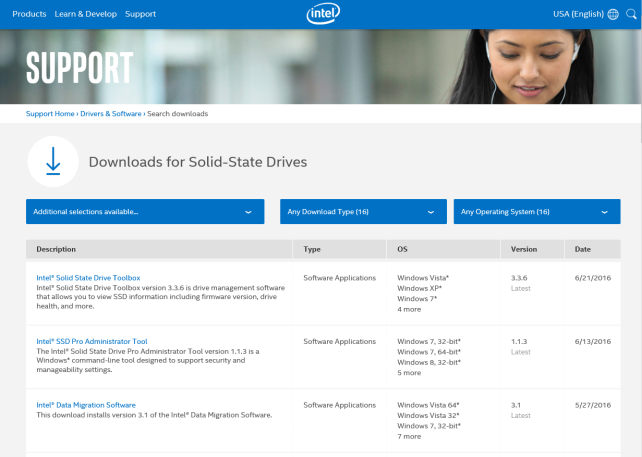
Task: Open Drivers & Software breadcrumb link
Action: point(111,114)
